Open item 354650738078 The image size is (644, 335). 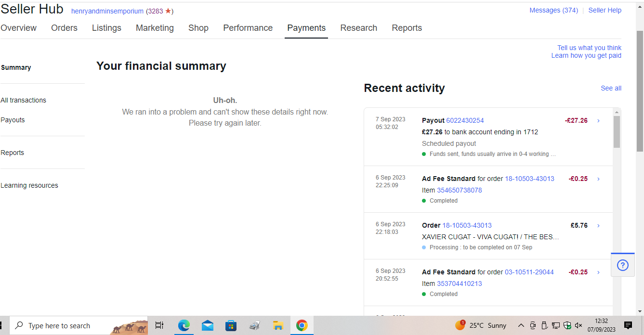click(459, 190)
